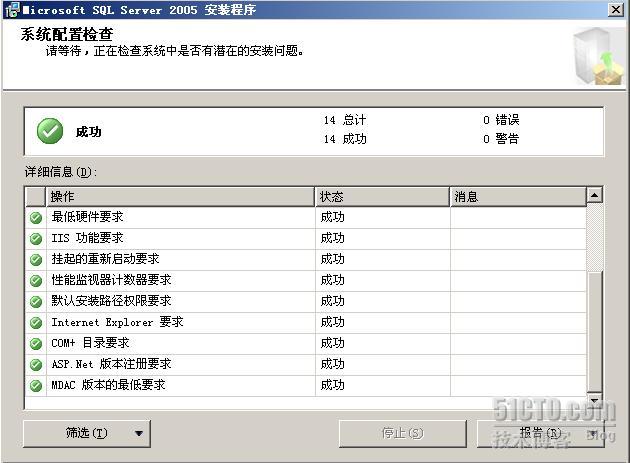
Task: Click the vertical scrollbar thumb of details list
Action: click(x=595, y=332)
